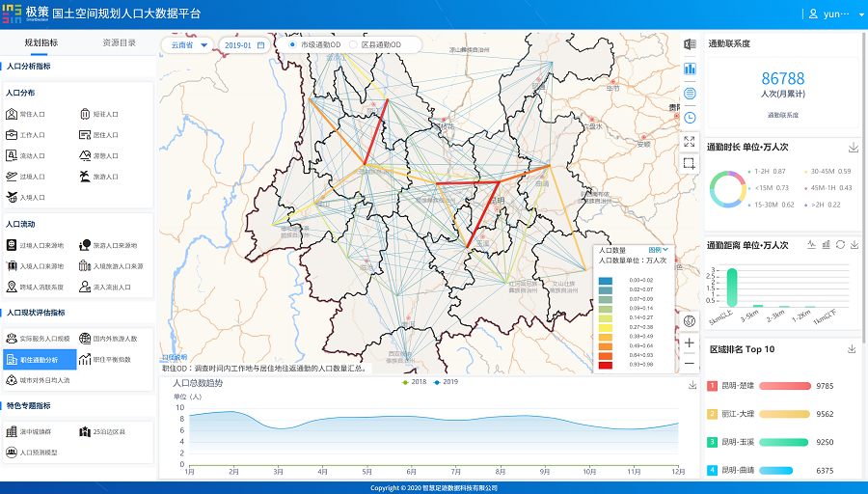The height and width of the screenshot is (494, 868).
Task: Click refresh icon in 通勤距离 panel
Action: click(840, 245)
